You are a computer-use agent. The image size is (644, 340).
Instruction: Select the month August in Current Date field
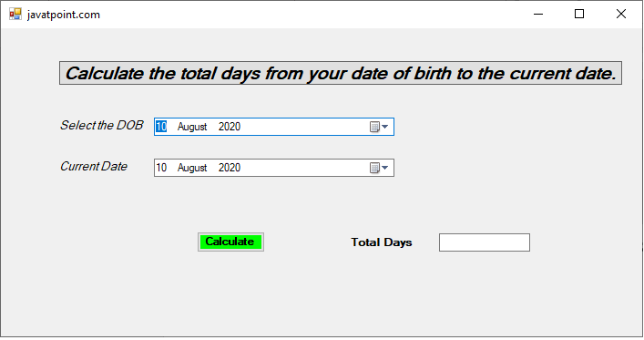(x=192, y=168)
